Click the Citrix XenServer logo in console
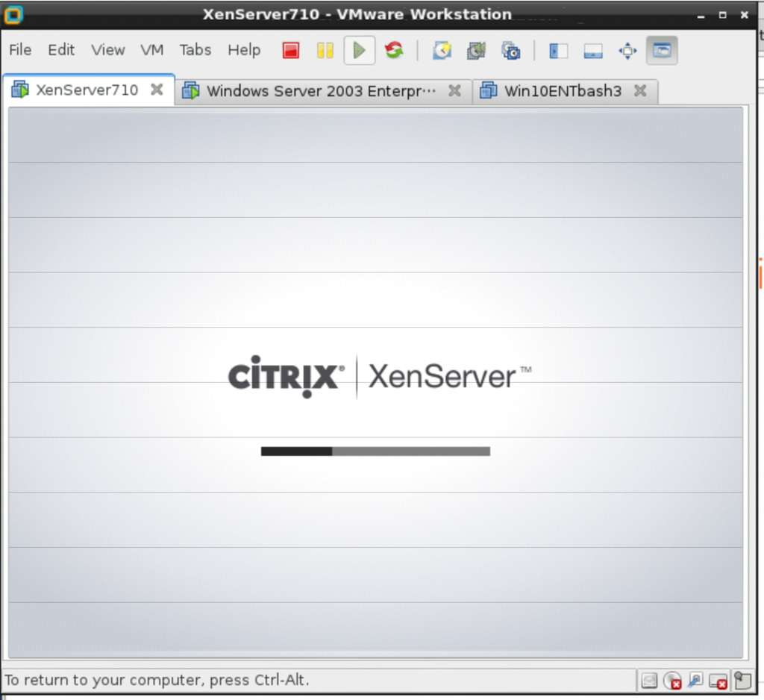This screenshot has height=700, width=764. pos(380,377)
